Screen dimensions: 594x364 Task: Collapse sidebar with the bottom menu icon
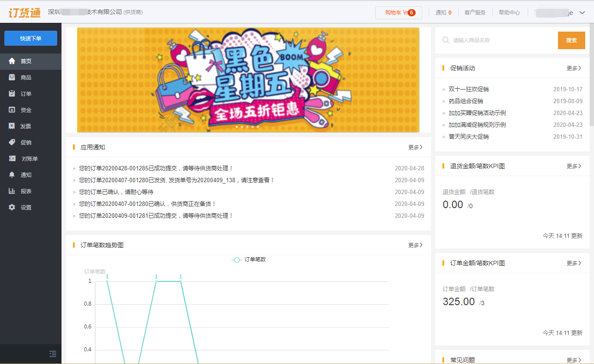pyautogui.click(x=53, y=353)
